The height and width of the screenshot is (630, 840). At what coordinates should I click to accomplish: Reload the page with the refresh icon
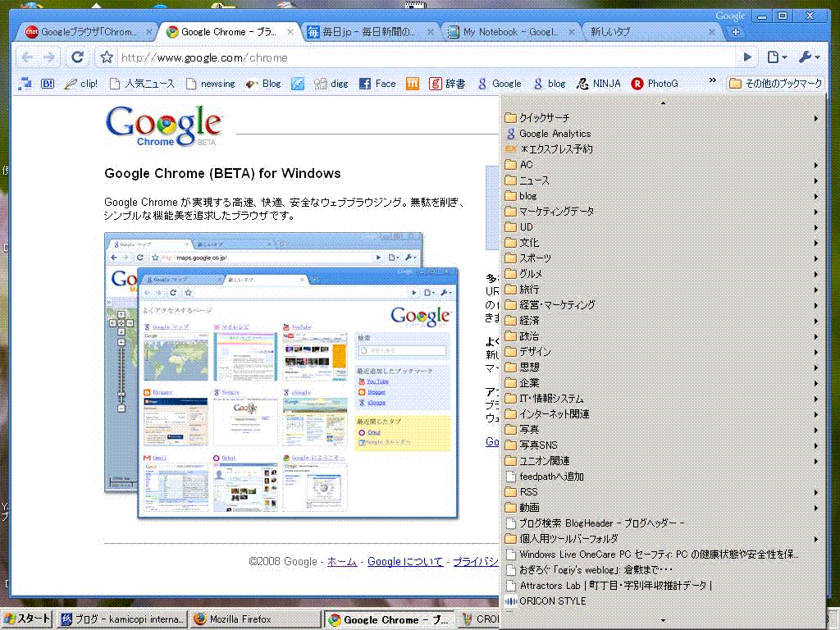click(x=78, y=57)
